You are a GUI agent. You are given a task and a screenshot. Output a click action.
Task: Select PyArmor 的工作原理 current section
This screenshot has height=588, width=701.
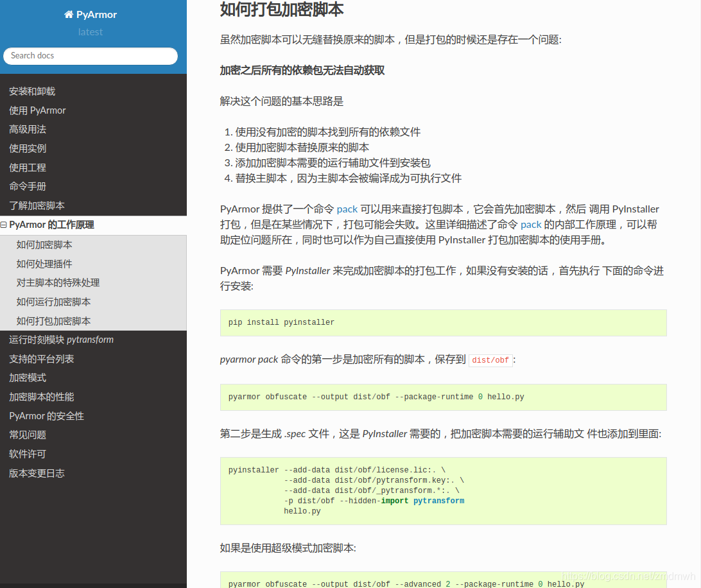pyautogui.click(x=51, y=225)
